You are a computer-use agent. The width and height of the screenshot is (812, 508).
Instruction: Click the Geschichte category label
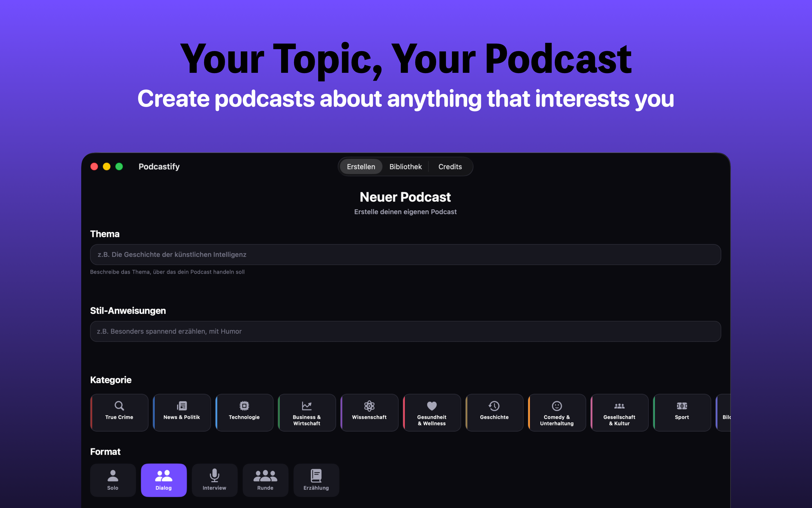coord(494,417)
